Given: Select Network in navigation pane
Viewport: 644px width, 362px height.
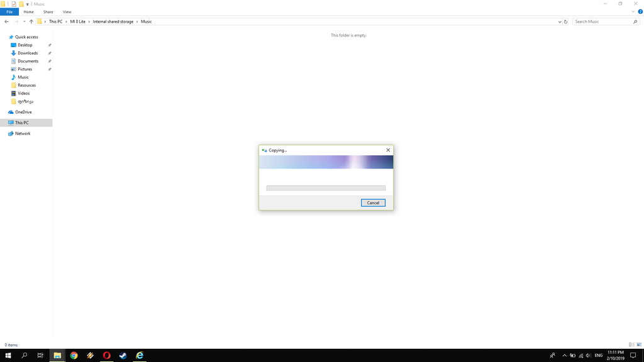Looking at the screenshot, I should 23,133.
